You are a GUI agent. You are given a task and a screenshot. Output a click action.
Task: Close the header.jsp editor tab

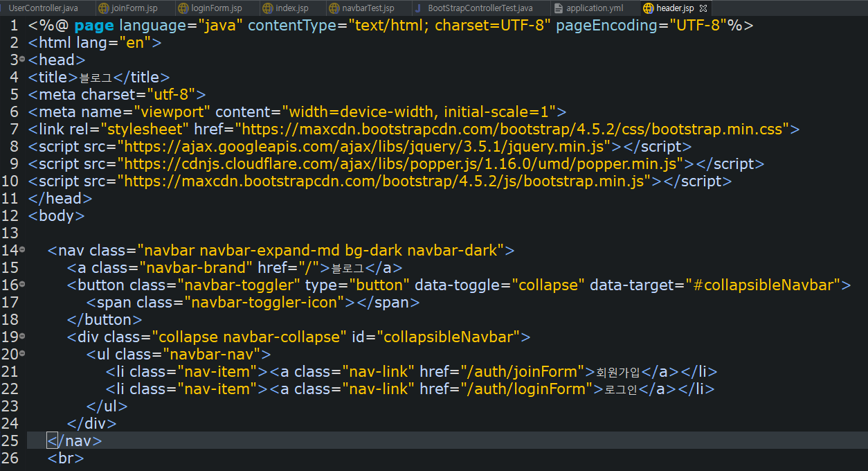(x=703, y=8)
